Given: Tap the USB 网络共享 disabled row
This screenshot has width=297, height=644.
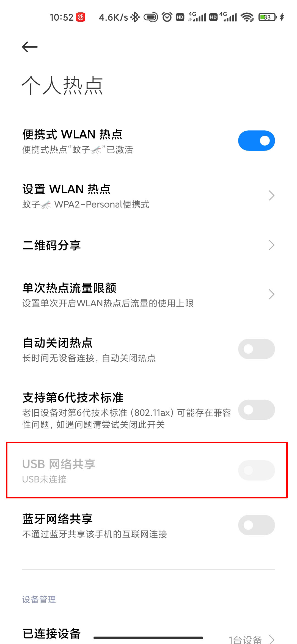Looking at the screenshot, I should [147, 470].
